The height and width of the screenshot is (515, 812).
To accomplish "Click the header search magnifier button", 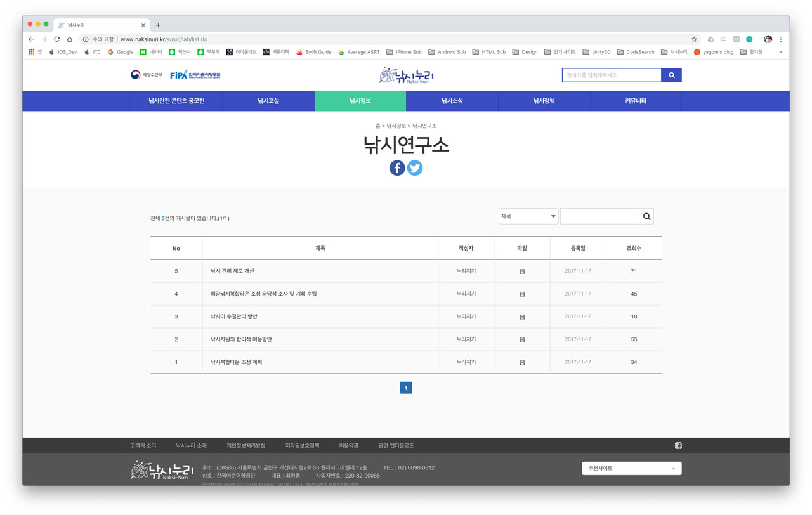I will coord(671,75).
